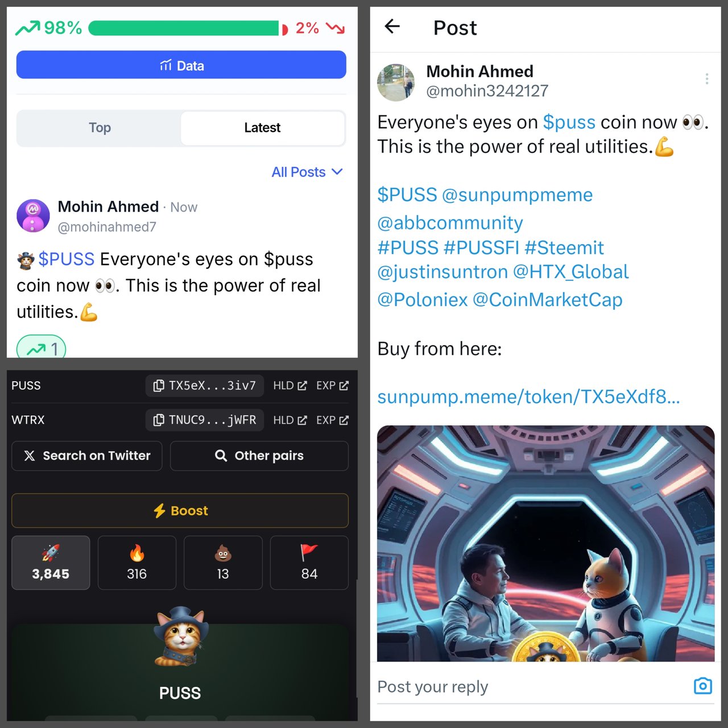Click the Boost button
Screen dimensions: 728x728
coord(180,511)
